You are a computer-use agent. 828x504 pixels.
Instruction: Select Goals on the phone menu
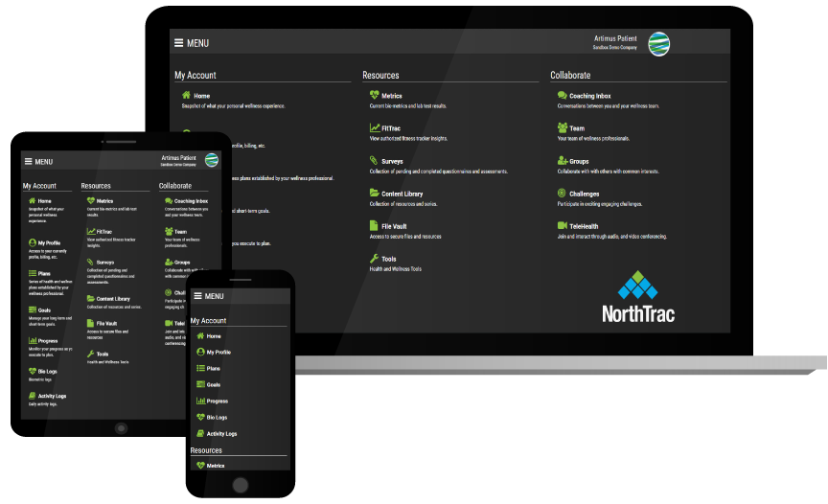pos(214,385)
